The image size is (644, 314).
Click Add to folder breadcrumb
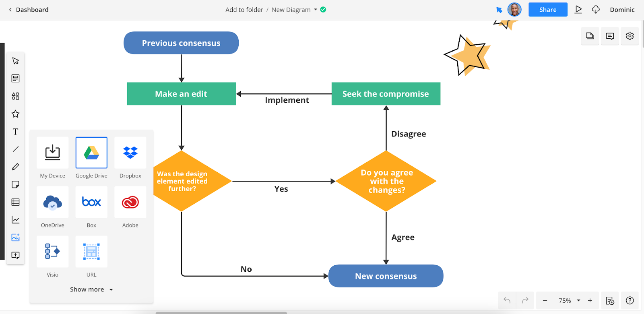point(244,10)
